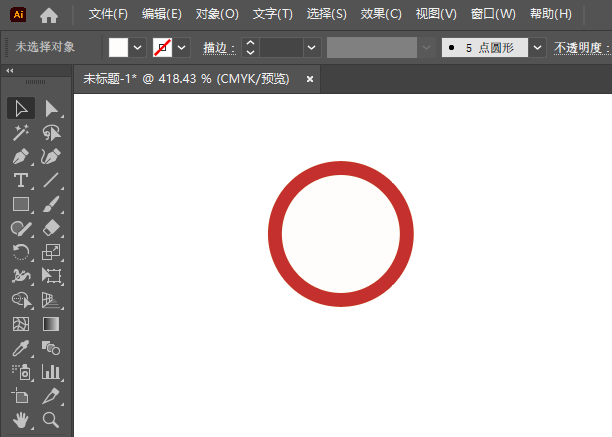Select the Symbol Sprayer tool
612x437 pixels.
tap(21, 372)
